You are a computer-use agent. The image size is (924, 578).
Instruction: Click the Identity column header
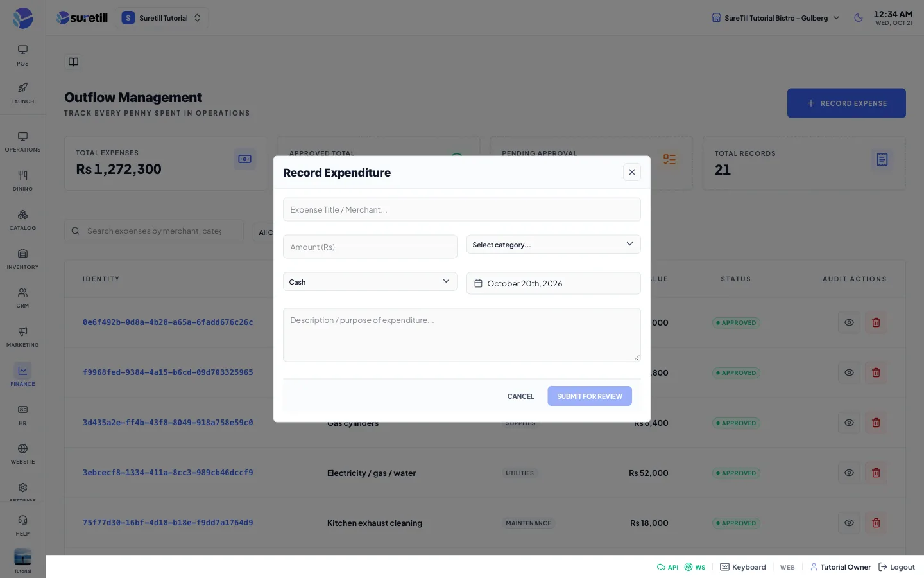pyautogui.click(x=101, y=279)
